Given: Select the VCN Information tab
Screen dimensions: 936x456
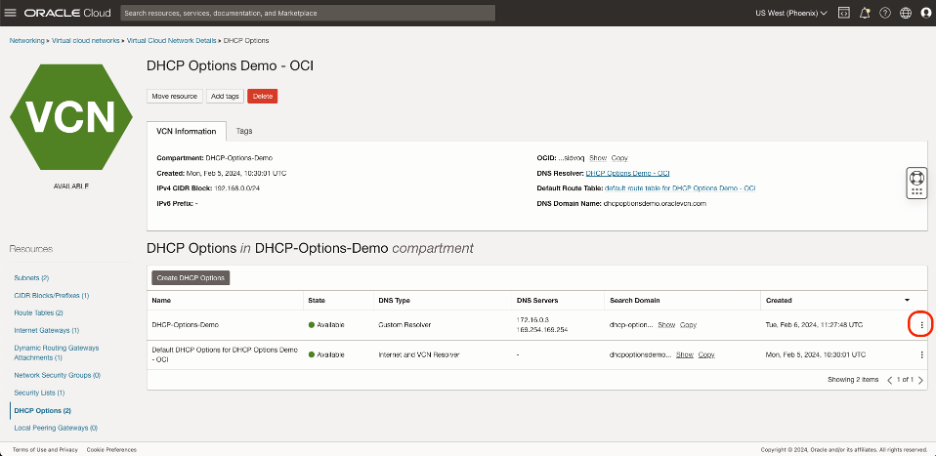Looking at the screenshot, I should point(185,131).
